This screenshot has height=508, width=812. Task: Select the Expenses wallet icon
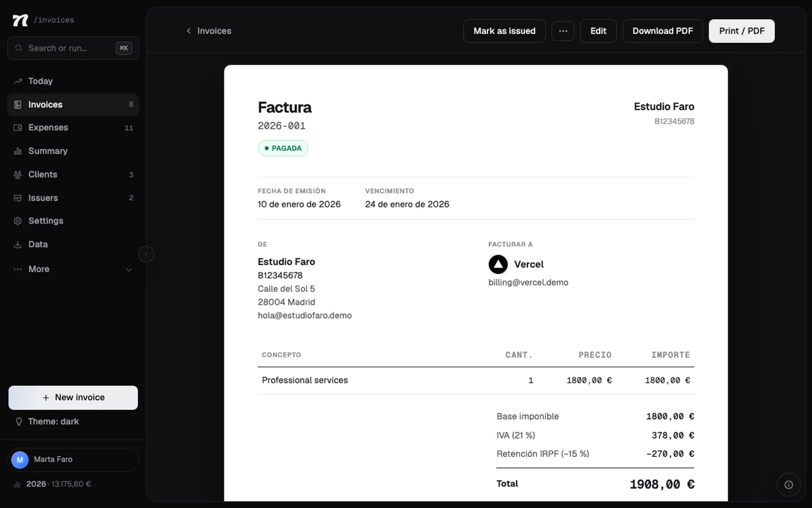(x=18, y=128)
